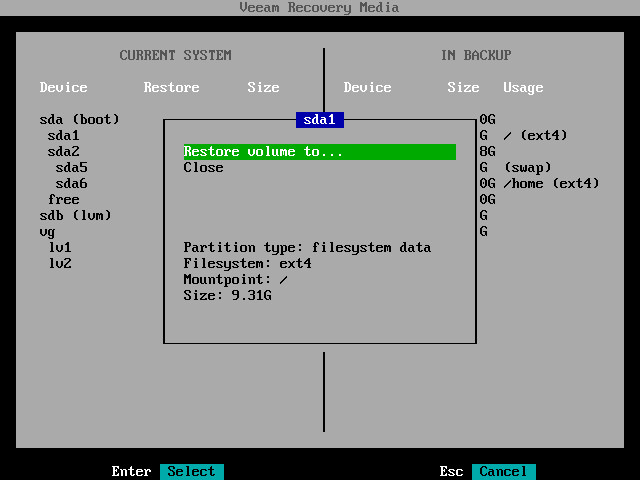Screen dimensions: 640x480
Task: Click the Veeam Recovery Media title
Action: 319,7
